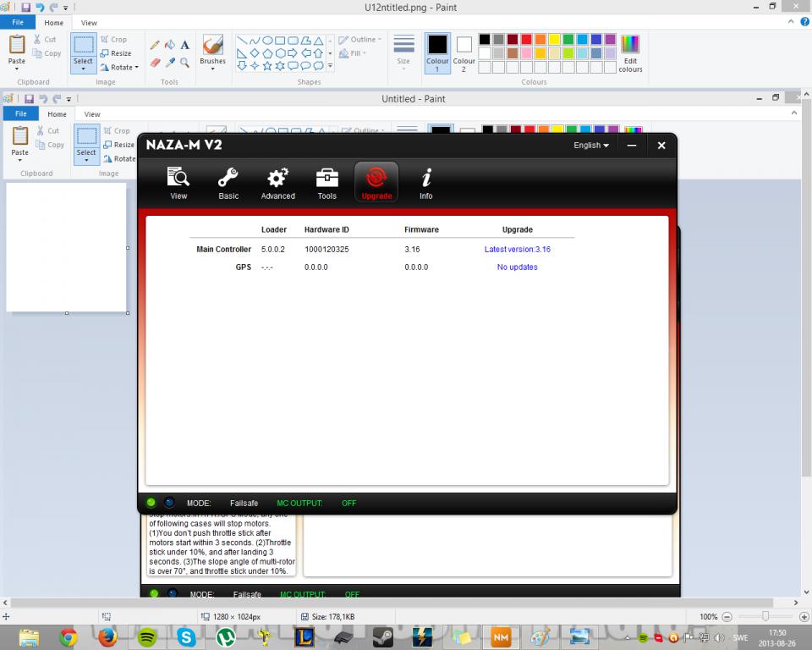Open the Select tool dropdown arrow

click(x=83, y=69)
